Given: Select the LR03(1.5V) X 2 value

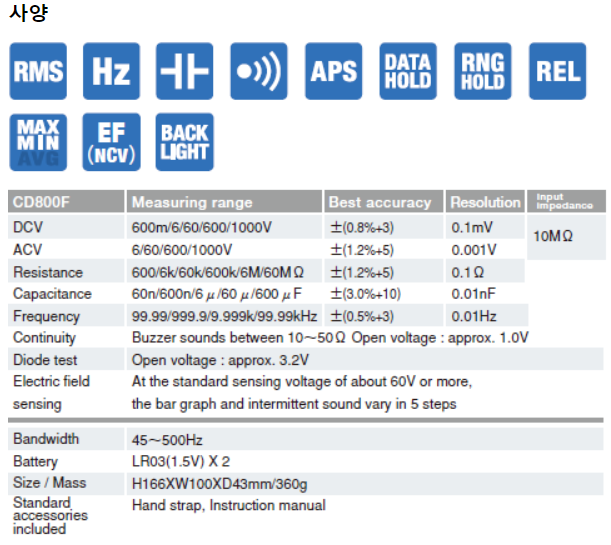Looking at the screenshot, I should (181, 462).
